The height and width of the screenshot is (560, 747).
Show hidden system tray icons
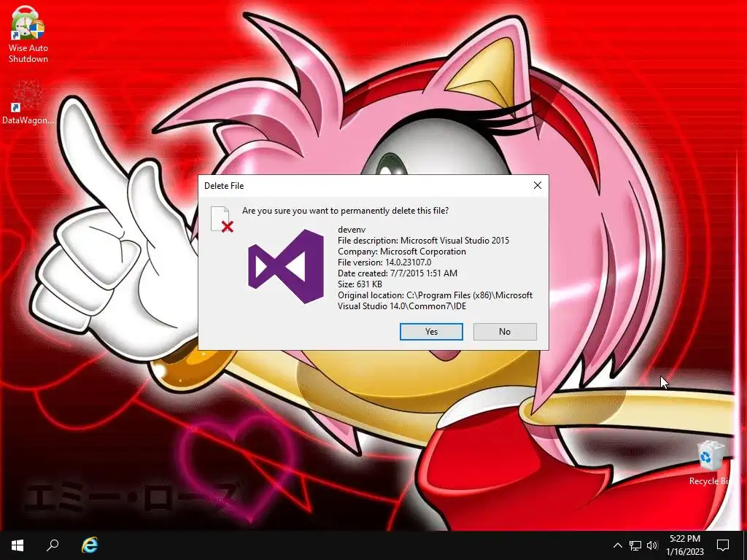pos(617,545)
